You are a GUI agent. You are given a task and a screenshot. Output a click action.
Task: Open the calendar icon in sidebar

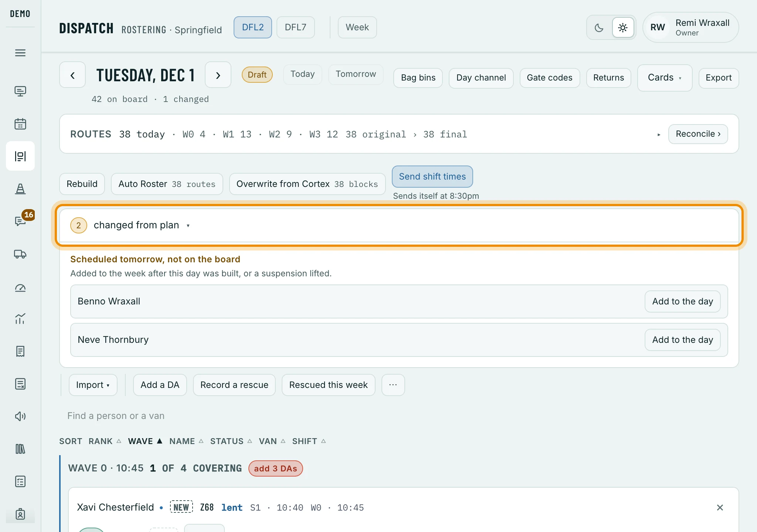click(x=20, y=124)
